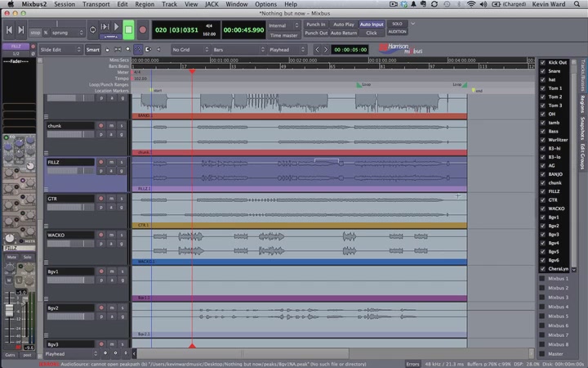Open the Track menu
Viewport: 588px width, 368px height.
pyautogui.click(x=169, y=4)
